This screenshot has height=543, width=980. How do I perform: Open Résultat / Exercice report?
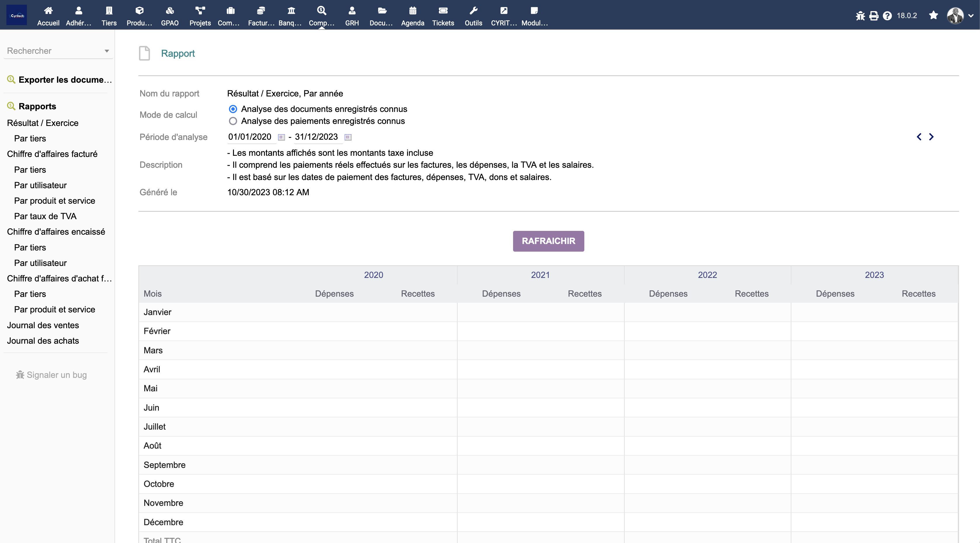point(43,123)
